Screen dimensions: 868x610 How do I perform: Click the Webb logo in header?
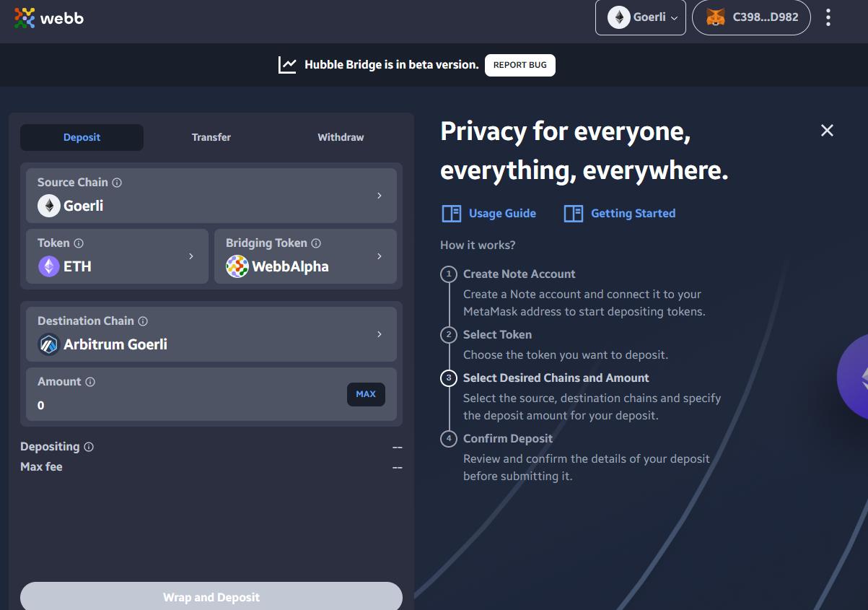[x=49, y=18]
